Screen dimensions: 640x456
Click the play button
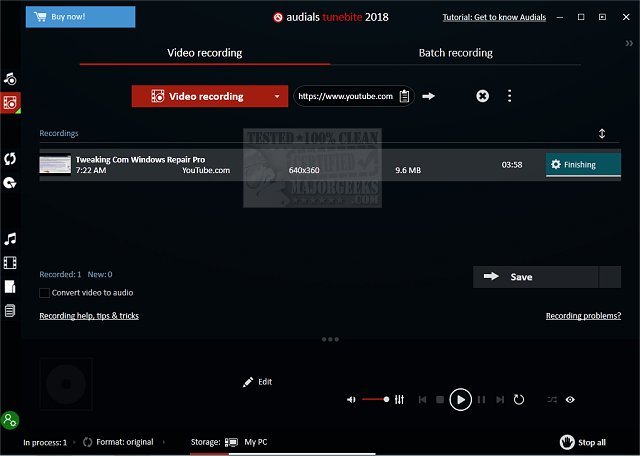460,400
